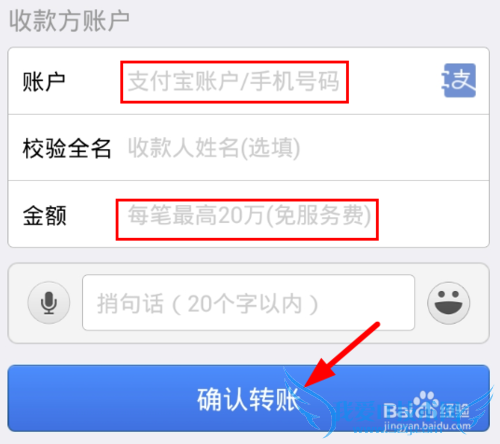
Task: Open the smiley emoji picker
Action: tap(449, 303)
